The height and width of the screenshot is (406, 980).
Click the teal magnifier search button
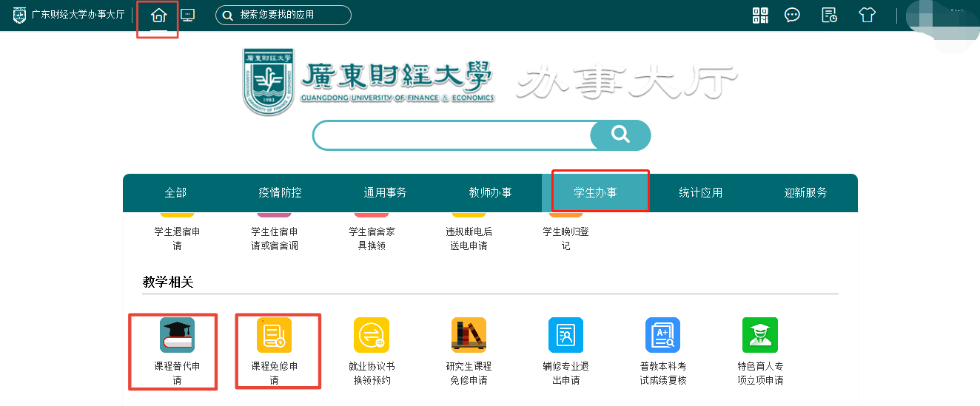(x=620, y=135)
